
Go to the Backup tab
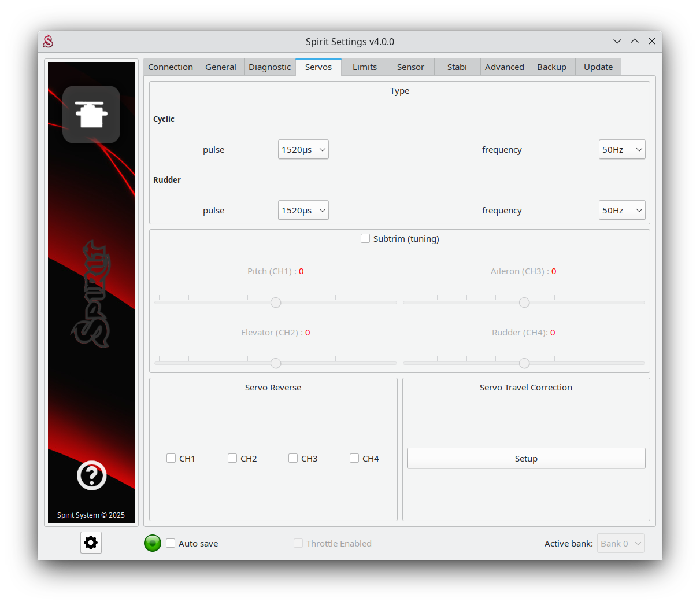551,67
